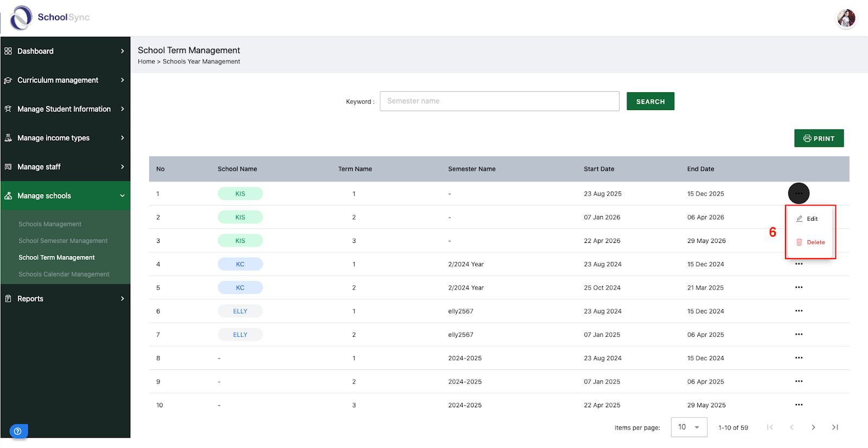The width and height of the screenshot is (868, 448).
Task: Open the three-dot menu for row 7
Action: (799, 334)
